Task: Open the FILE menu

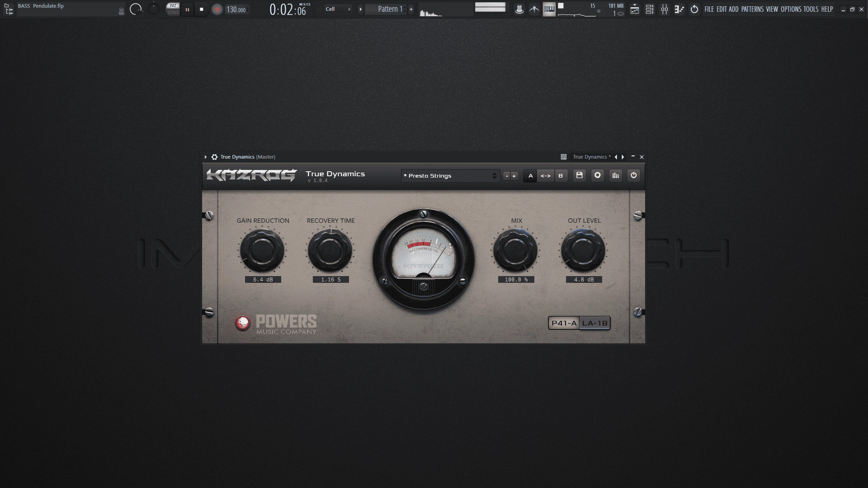Action: [709, 9]
